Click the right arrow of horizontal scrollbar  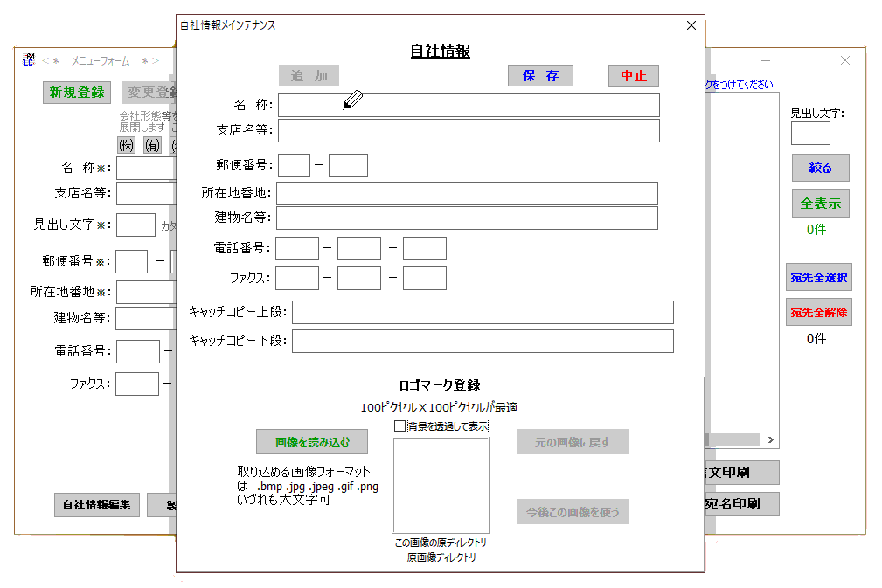[x=770, y=440]
